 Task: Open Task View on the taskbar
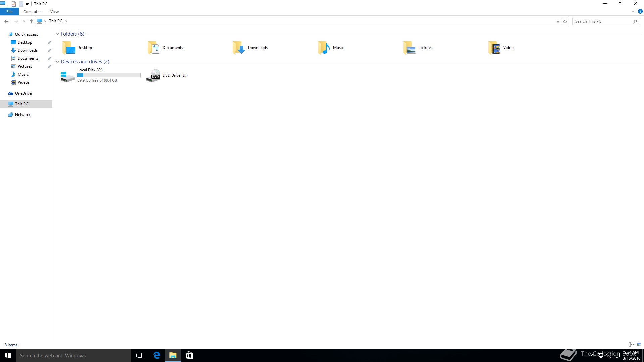pyautogui.click(x=140, y=355)
